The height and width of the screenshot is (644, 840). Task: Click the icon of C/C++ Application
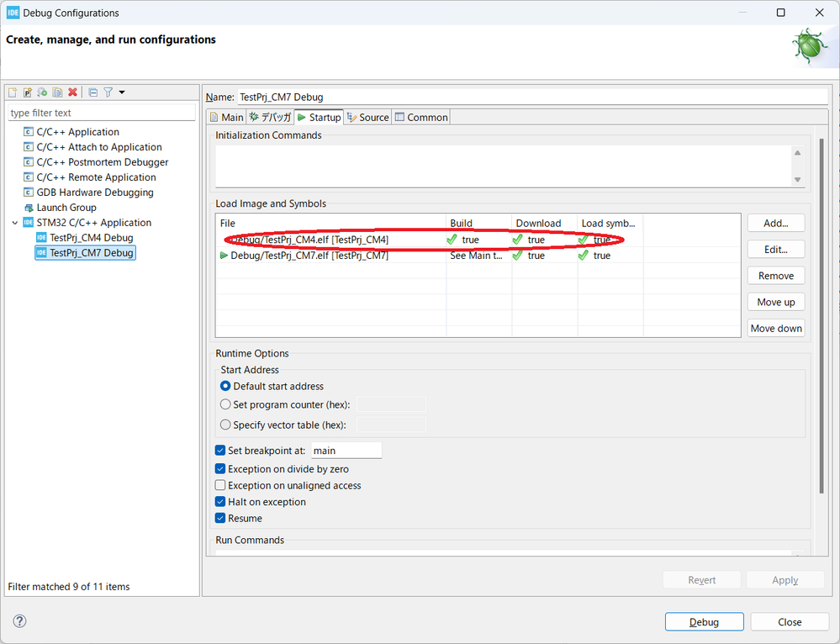pos(29,132)
